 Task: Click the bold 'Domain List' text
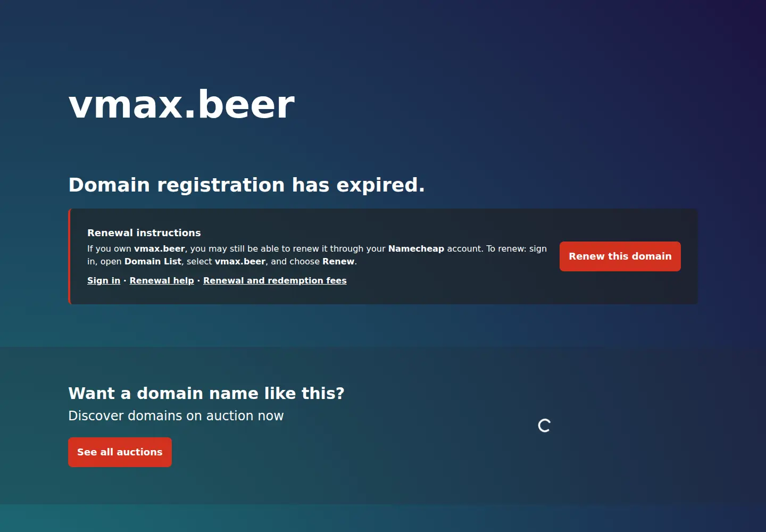click(153, 261)
